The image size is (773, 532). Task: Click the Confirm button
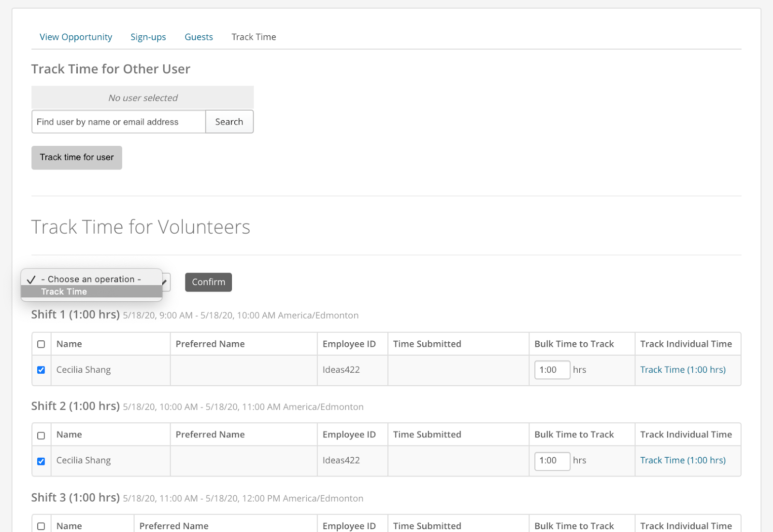(x=208, y=282)
